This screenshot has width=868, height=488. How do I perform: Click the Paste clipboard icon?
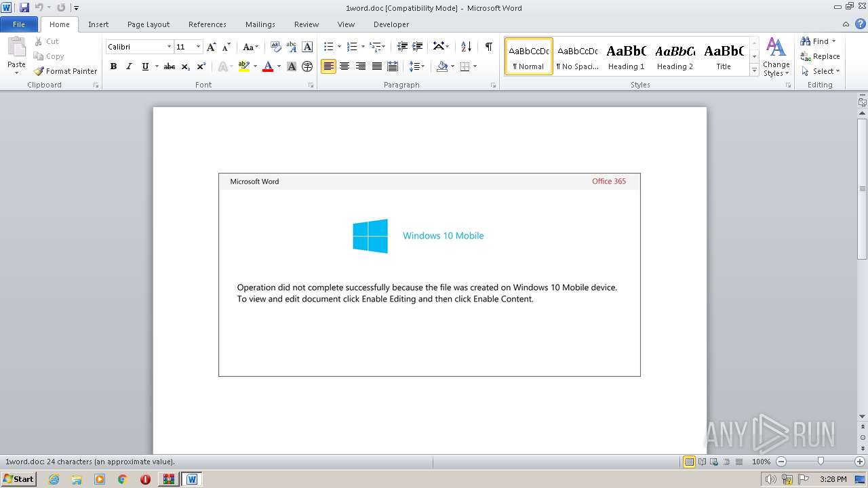(x=16, y=49)
